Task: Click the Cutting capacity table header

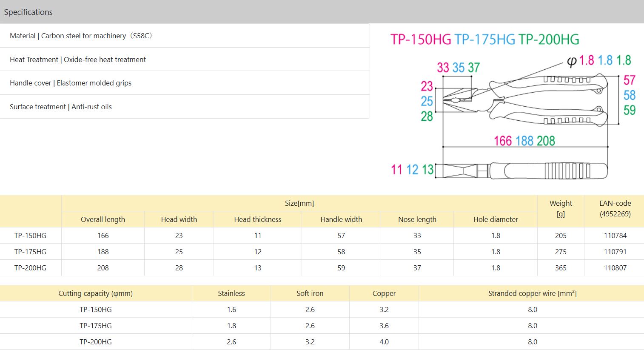Action: coord(96,293)
